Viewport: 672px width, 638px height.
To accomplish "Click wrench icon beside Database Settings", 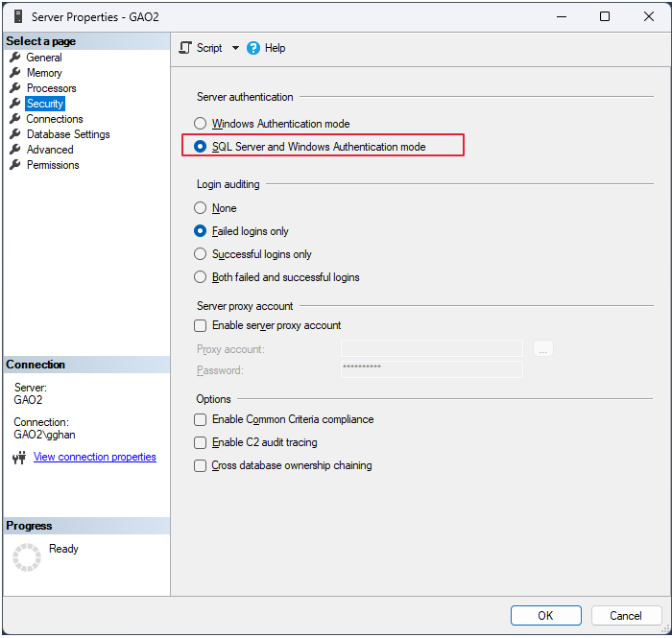I will 15,134.
